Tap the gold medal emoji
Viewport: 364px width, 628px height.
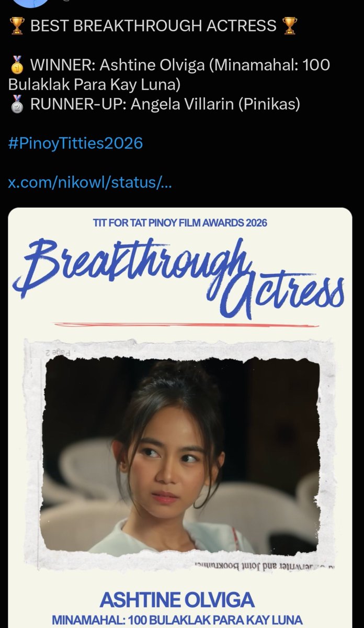pos(17,65)
